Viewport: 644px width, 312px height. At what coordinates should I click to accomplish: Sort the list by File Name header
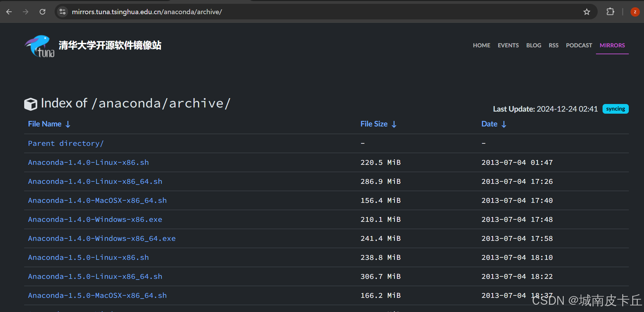pyautogui.click(x=45, y=124)
